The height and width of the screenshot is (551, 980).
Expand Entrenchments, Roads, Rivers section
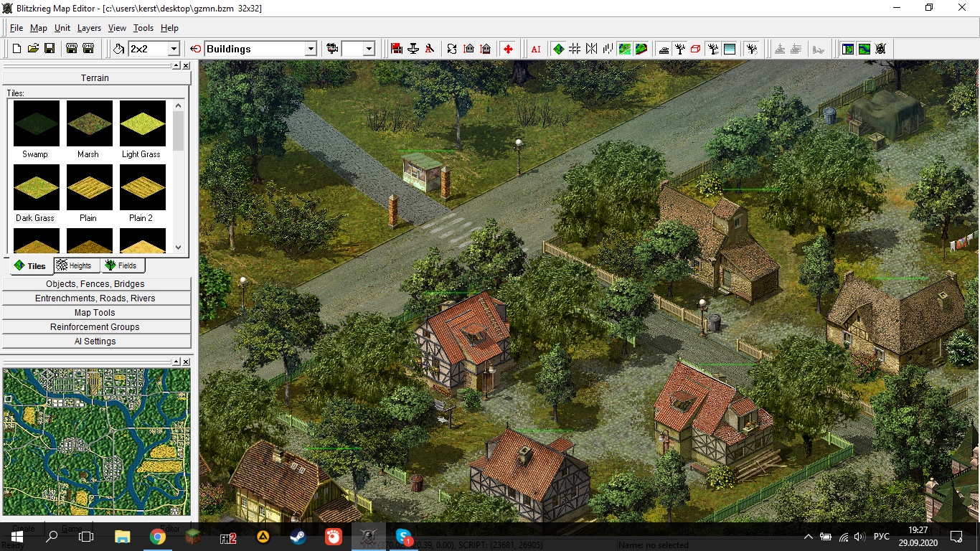coord(95,298)
